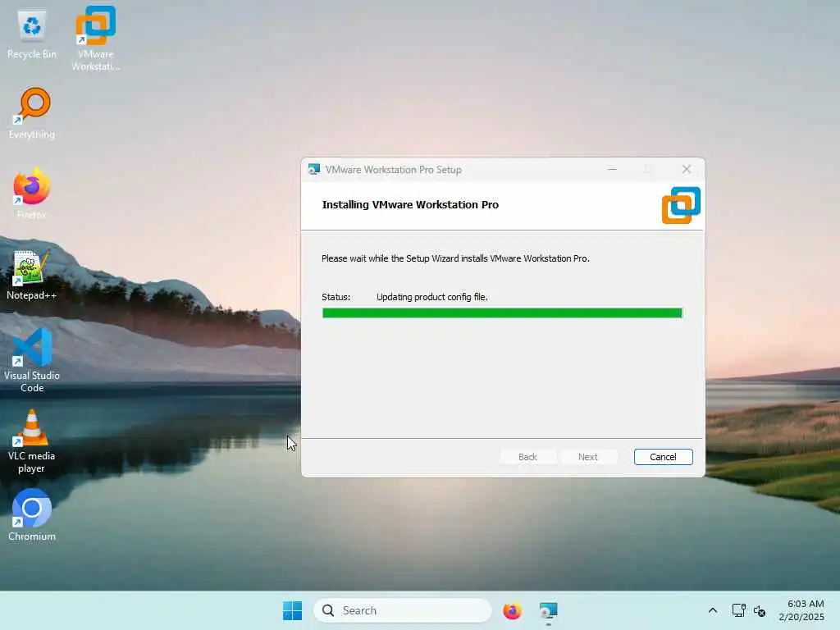Click the green installation progress bar
840x630 pixels.
coord(503,313)
